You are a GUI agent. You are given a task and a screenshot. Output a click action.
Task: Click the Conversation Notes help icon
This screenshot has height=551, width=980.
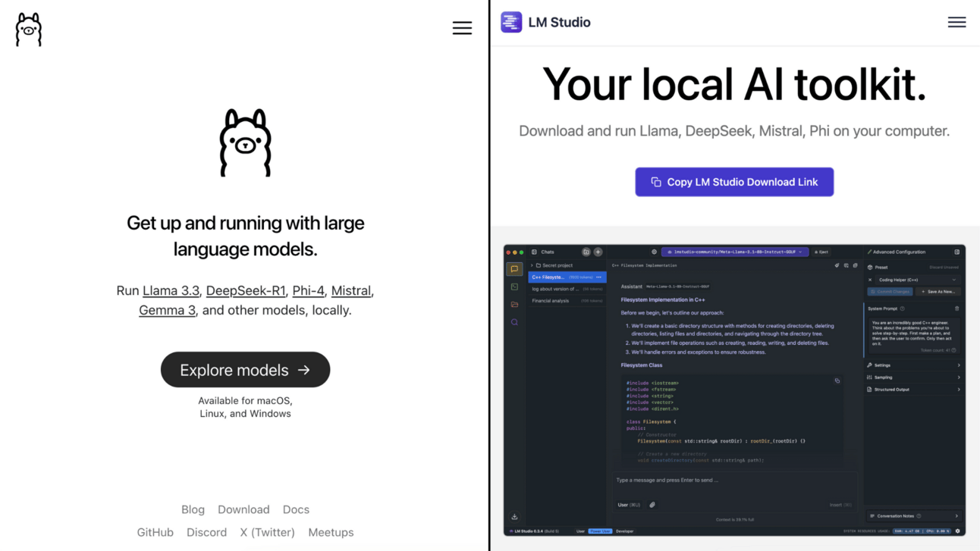pyautogui.click(x=919, y=516)
